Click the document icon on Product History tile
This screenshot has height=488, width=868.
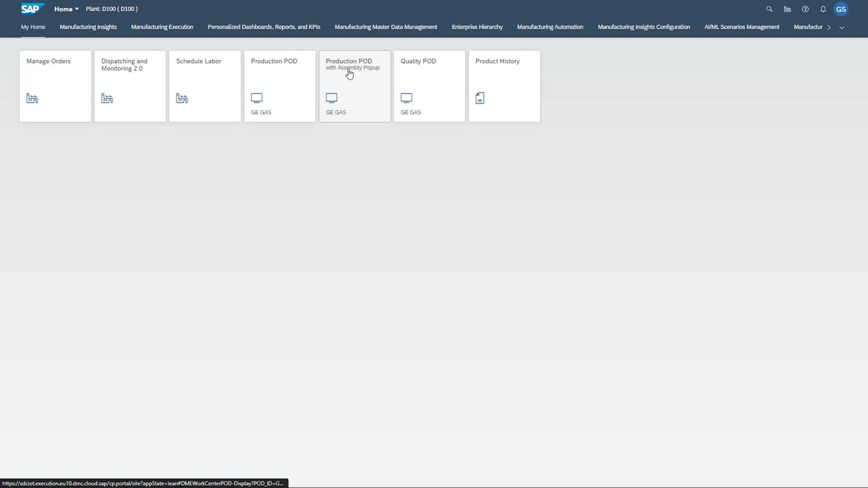pos(480,98)
